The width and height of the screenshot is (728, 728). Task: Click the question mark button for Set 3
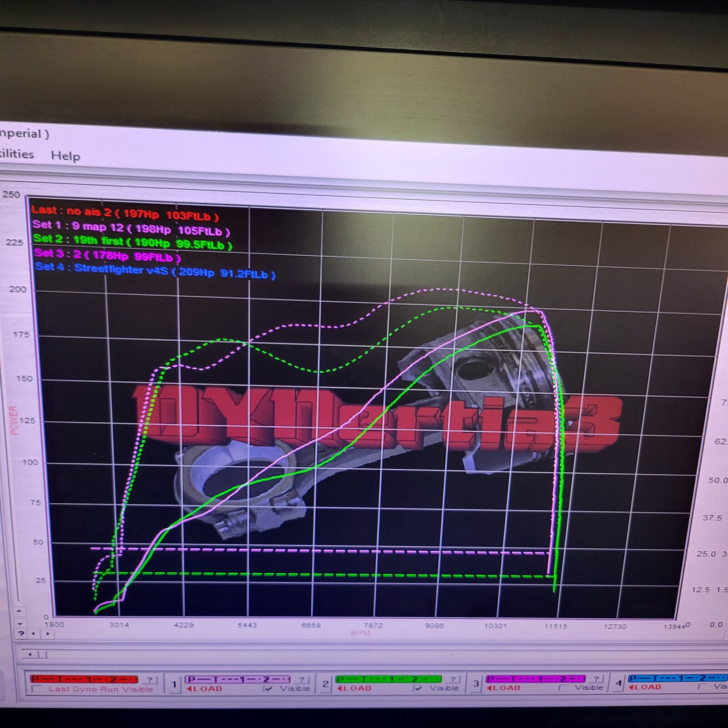click(596, 678)
